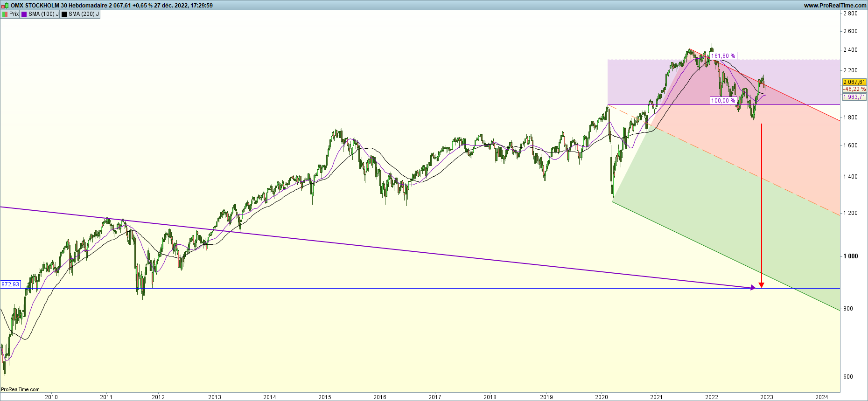This screenshot has width=868, height=401.
Task: Click the 2020 label on time axis
Action: [602, 397]
